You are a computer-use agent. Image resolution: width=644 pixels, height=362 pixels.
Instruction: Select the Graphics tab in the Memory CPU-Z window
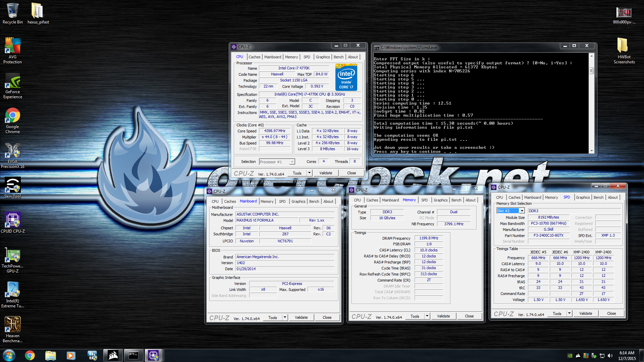(x=440, y=200)
